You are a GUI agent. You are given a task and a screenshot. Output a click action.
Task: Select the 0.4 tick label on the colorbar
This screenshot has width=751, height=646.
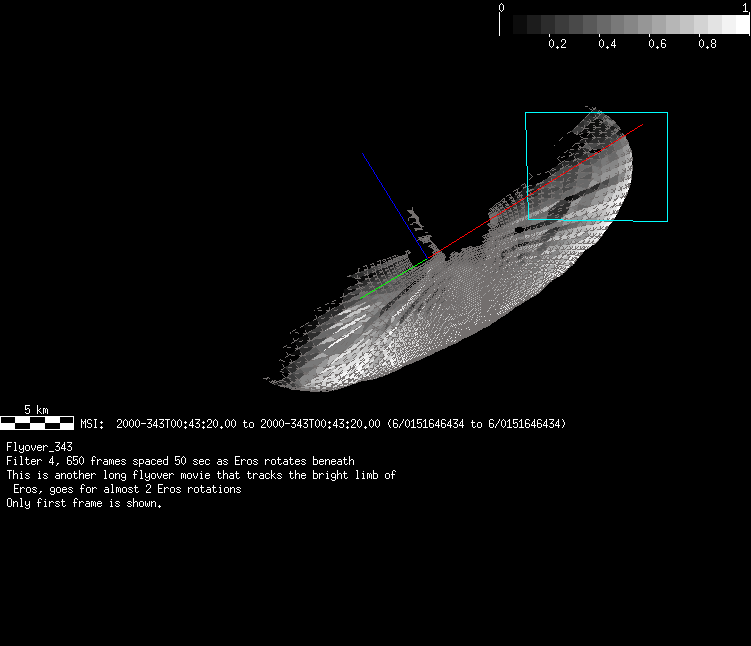[607, 45]
